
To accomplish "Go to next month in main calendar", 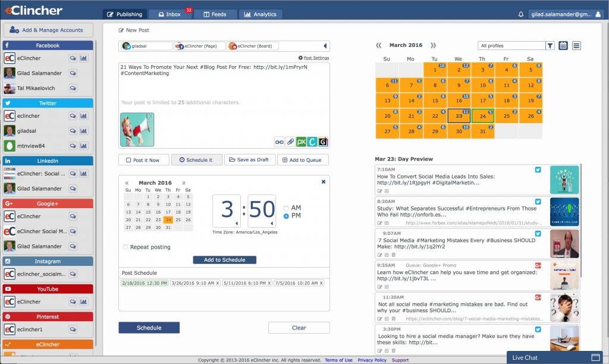I will pos(433,45).
